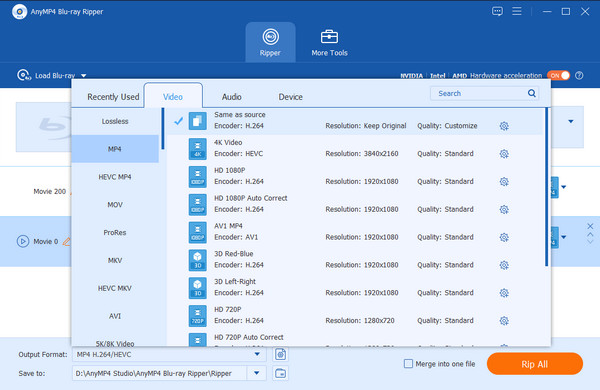Select Lossless format category
Viewport: 600px width, 390px height.
[115, 121]
